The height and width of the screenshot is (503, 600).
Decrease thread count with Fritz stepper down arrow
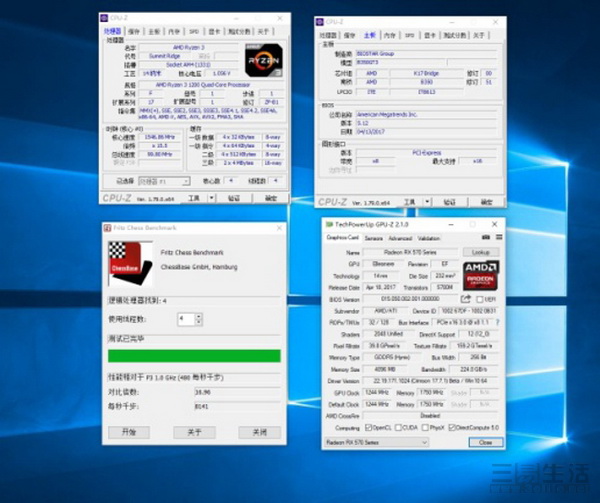click(198, 322)
